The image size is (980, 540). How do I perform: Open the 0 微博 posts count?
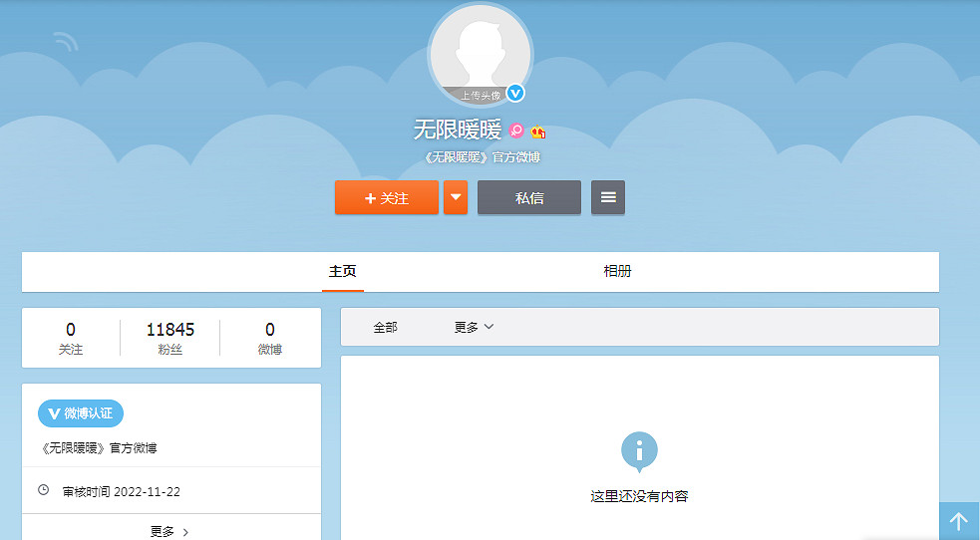270,338
